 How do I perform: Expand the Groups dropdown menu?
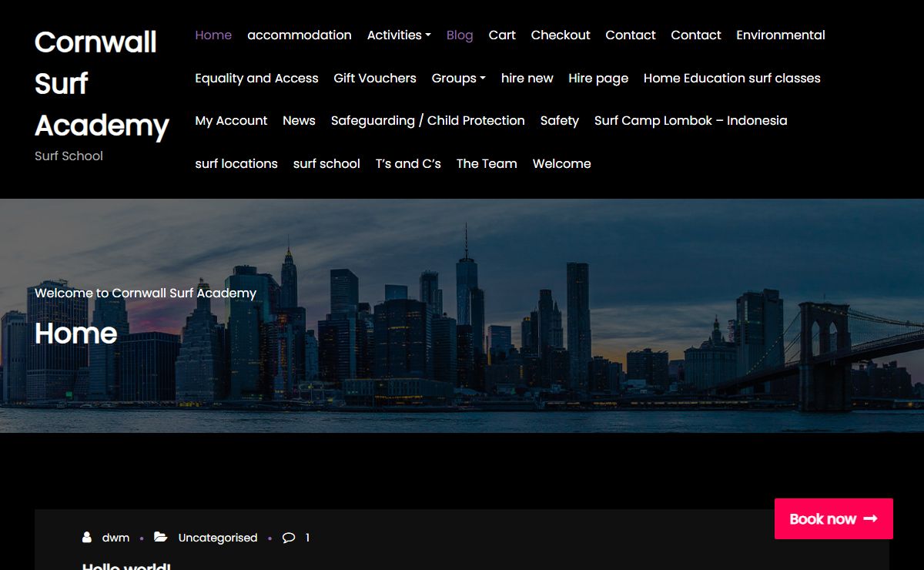pyautogui.click(x=458, y=79)
